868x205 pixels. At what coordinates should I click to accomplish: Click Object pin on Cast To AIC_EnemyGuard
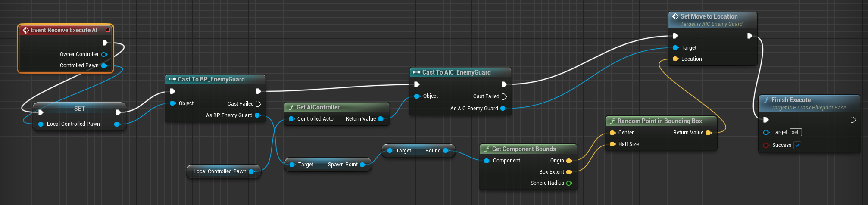[417, 96]
